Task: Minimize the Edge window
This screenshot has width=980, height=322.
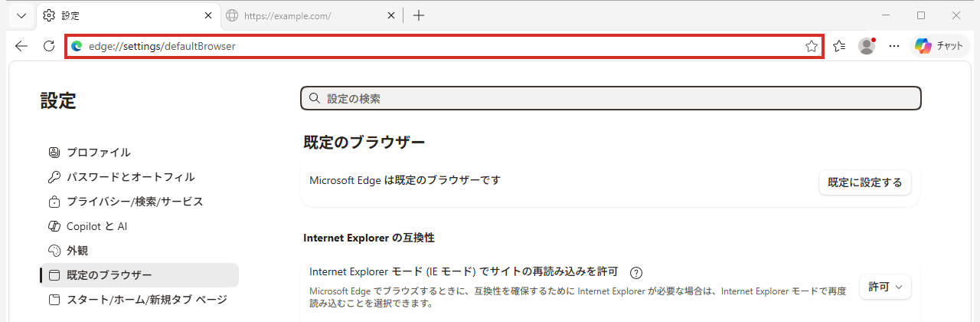Action: [x=886, y=15]
